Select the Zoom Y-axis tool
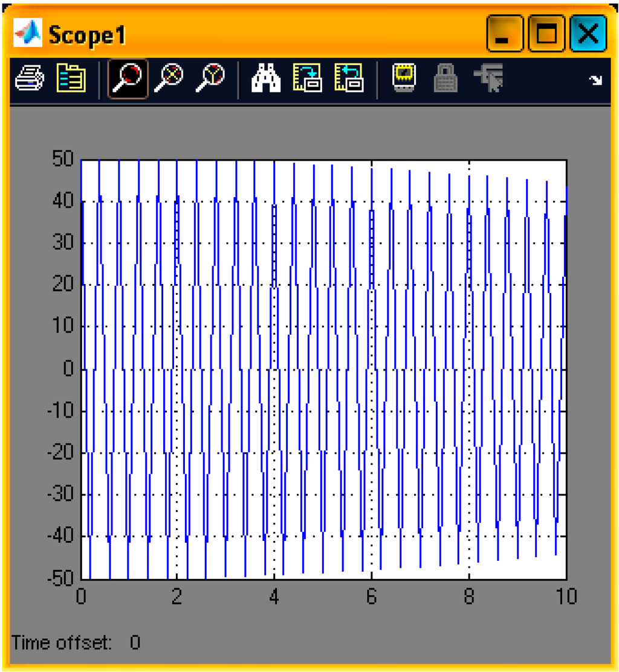 point(210,79)
